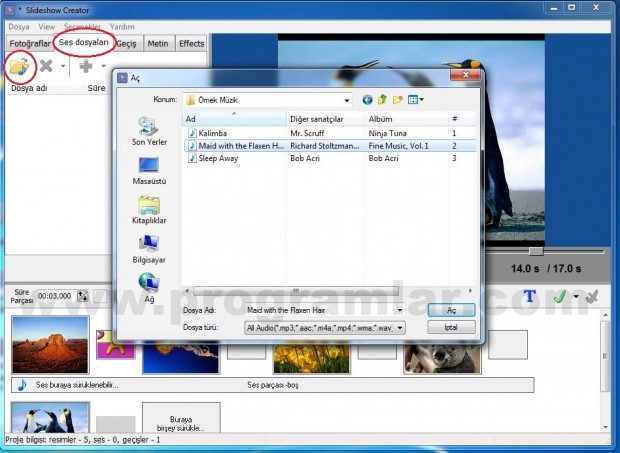Sort by the Albüm column header
Viewport: 620px width, 453px height.
[x=406, y=119]
